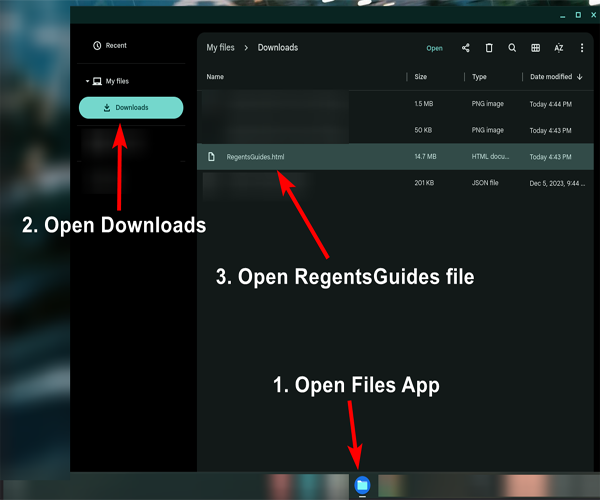Open the three-dot more menu
Screen dimensions: 600x500
(582, 48)
